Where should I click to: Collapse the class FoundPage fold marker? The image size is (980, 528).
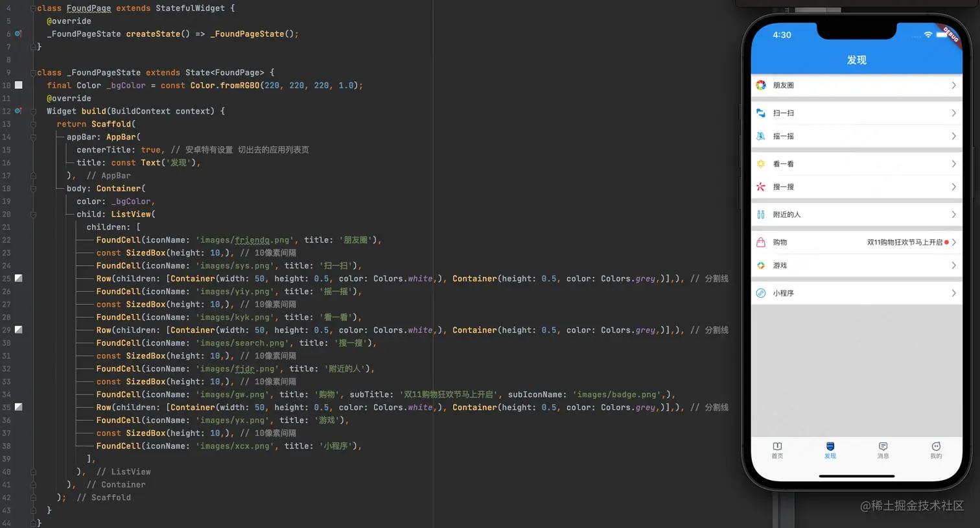[x=33, y=8]
